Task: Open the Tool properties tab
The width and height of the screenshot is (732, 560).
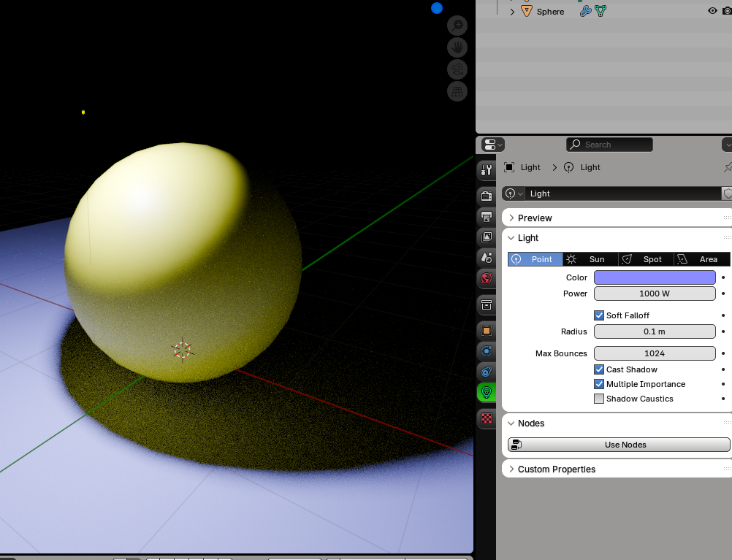Action: tap(487, 170)
